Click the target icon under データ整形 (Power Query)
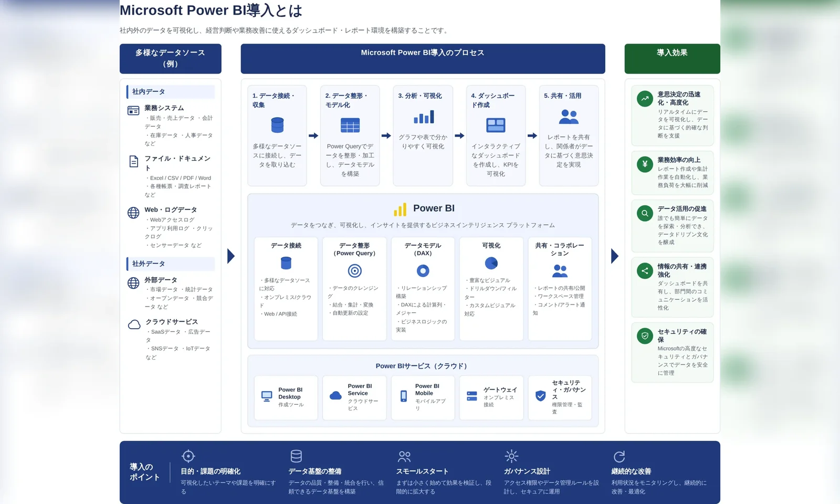The width and height of the screenshot is (840, 504). pos(355,271)
